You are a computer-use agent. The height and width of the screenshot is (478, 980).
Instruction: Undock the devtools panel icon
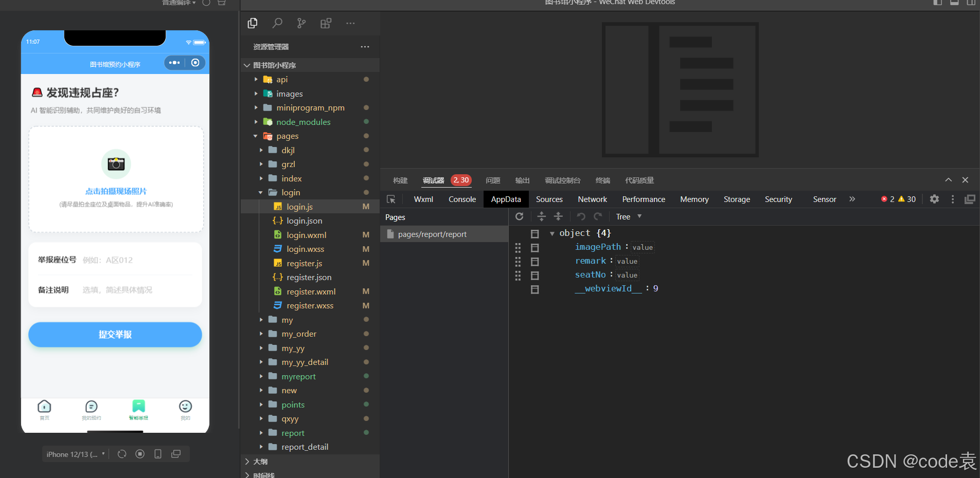pyautogui.click(x=970, y=199)
